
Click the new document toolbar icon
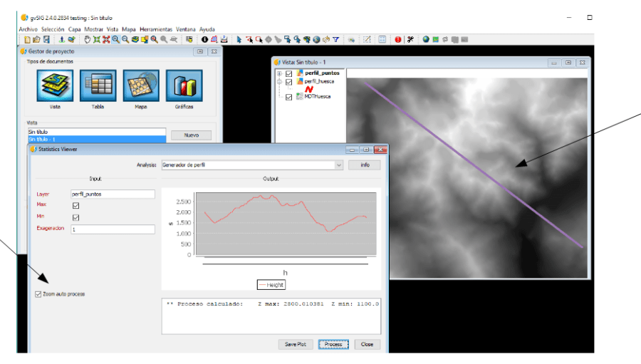[27, 40]
